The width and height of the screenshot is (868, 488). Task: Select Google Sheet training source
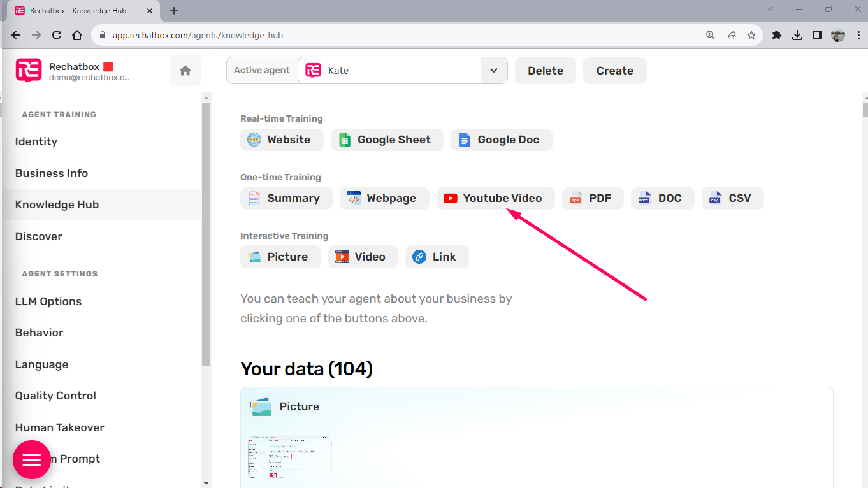point(387,140)
